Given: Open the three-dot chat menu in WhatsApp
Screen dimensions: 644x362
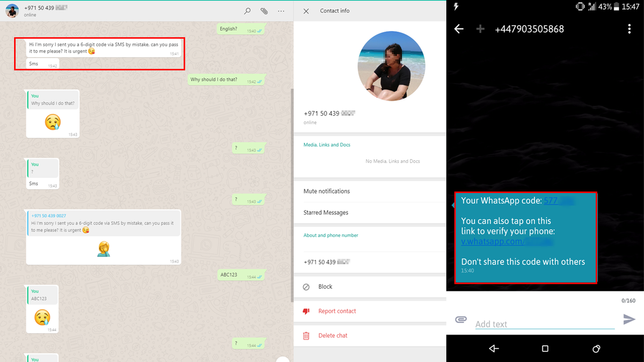Looking at the screenshot, I should click(x=281, y=11).
